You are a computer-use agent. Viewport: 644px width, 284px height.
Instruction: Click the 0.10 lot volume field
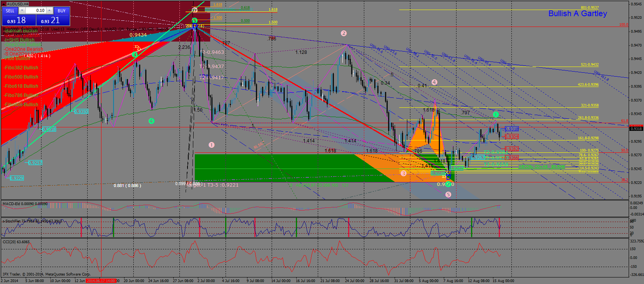[35, 11]
